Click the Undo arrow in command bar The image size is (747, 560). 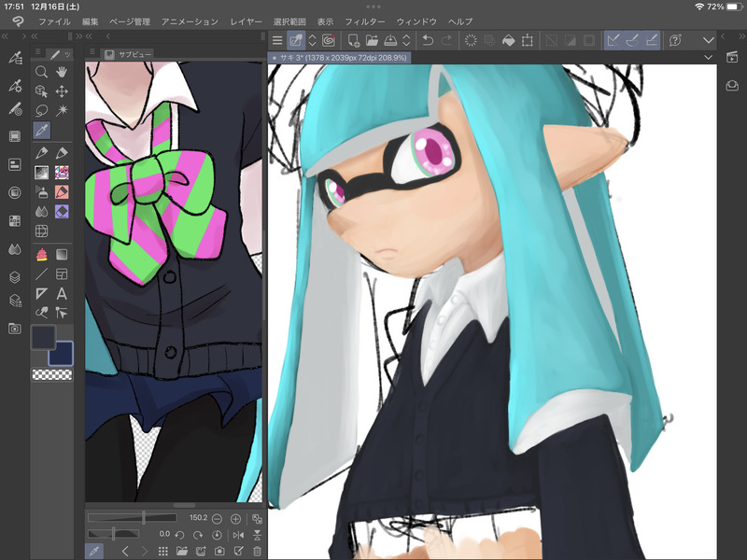[428, 40]
